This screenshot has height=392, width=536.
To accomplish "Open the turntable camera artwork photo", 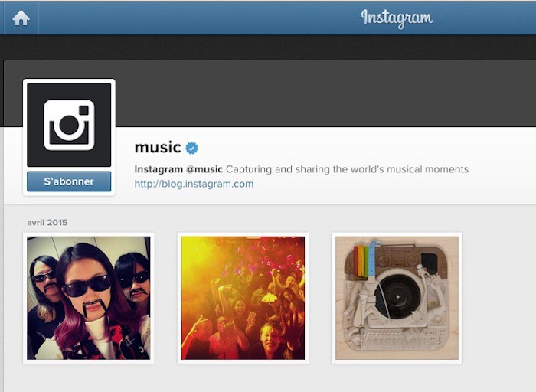I will point(397,298).
